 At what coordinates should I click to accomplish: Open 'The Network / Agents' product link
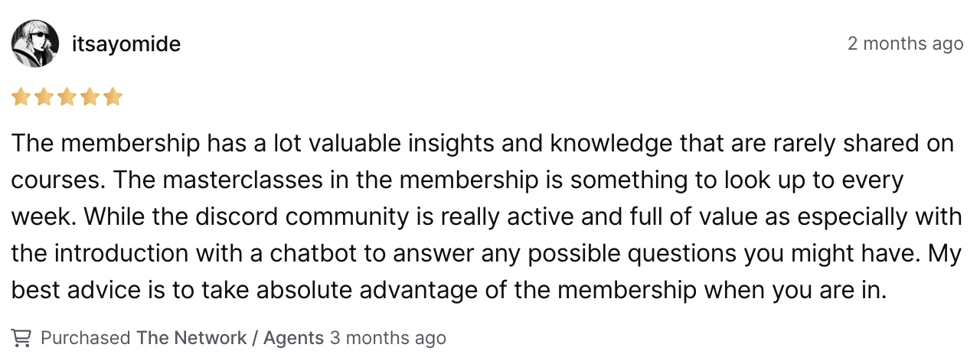[x=230, y=337]
